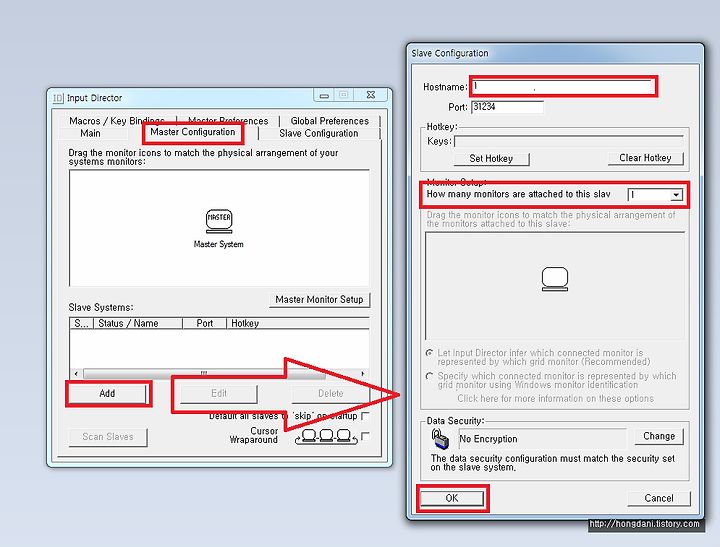Open the Global Preferences tab
Screen dimensions: 720x547
click(x=330, y=121)
